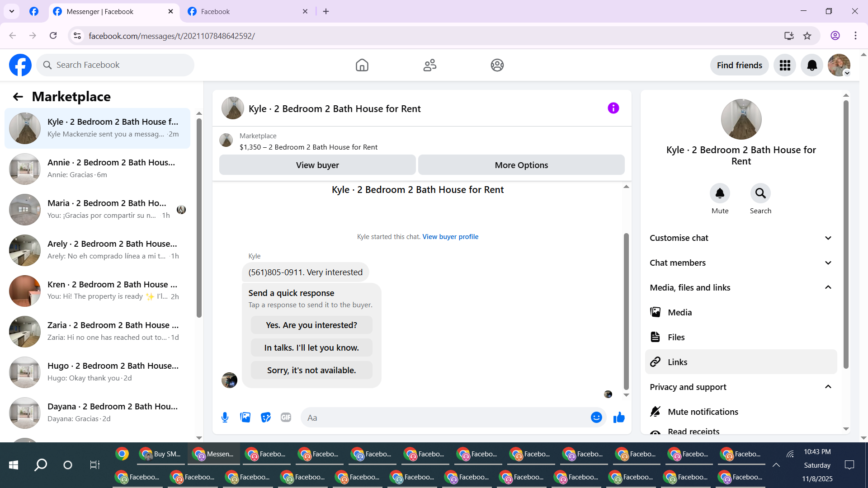The height and width of the screenshot is (488, 868).
Task: Open the Facebook notifications bell
Action: pyautogui.click(x=811, y=66)
